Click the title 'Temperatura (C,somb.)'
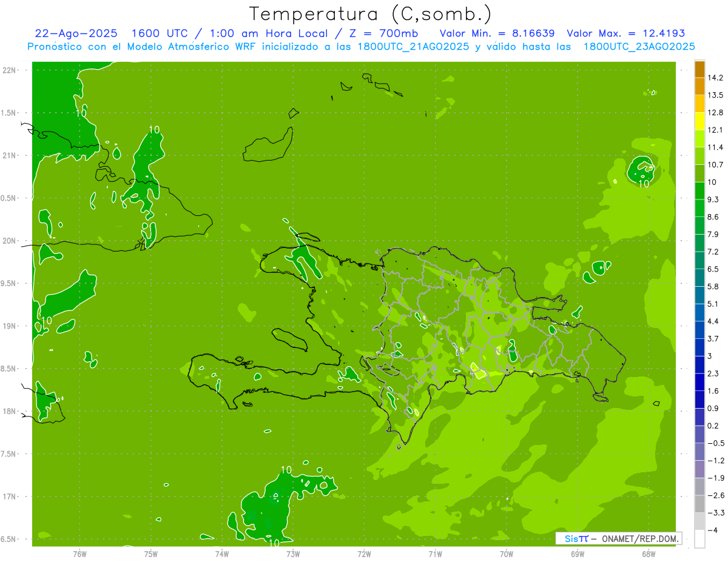 click(x=370, y=14)
